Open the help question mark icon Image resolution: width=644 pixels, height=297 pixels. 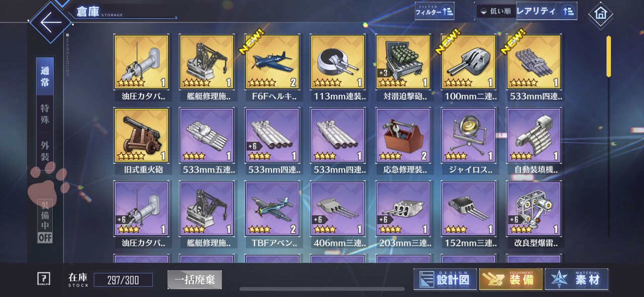click(x=44, y=279)
